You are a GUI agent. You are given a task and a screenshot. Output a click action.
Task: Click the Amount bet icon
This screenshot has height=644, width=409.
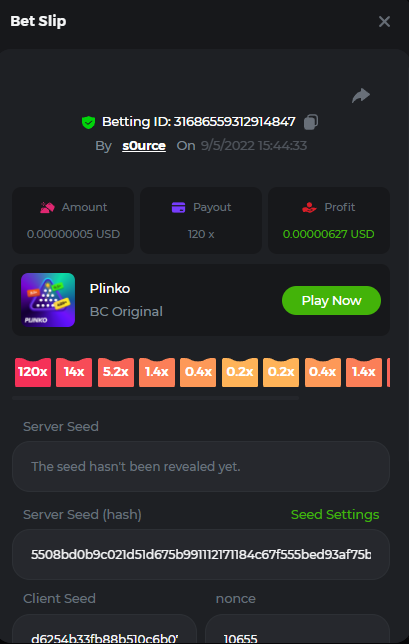(47, 207)
